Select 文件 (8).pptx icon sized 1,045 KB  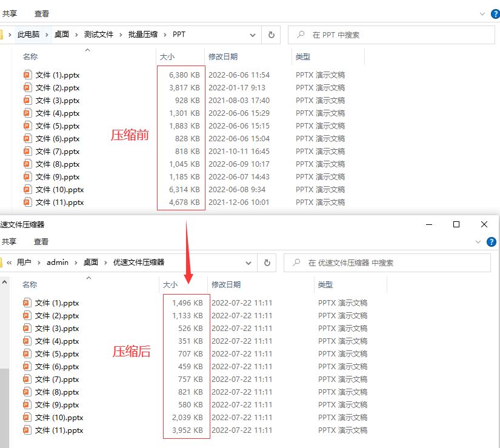tap(27, 164)
